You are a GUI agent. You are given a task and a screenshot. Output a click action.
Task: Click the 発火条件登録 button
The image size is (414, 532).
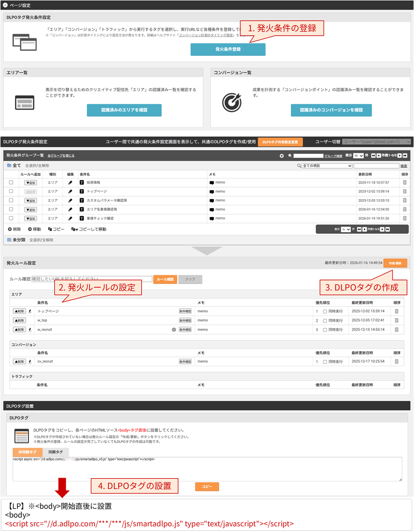click(x=228, y=49)
